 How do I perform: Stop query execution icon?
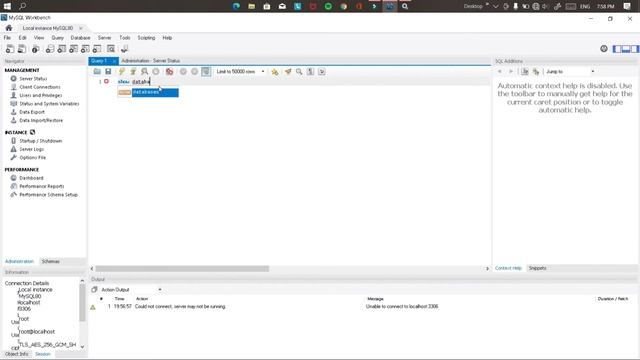click(156, 71)
